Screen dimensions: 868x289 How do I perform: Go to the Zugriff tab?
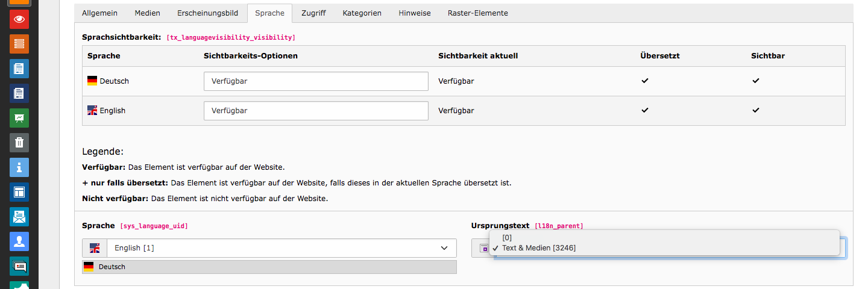tap(313, 13)
